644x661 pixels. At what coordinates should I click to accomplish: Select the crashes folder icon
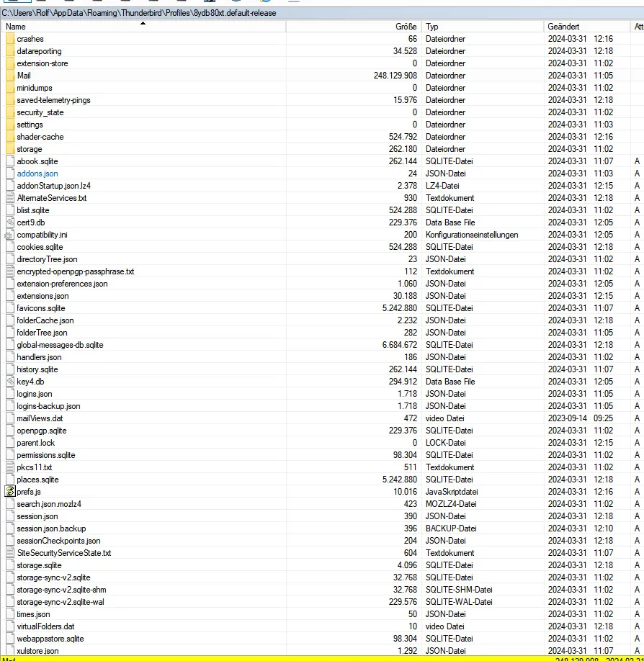pyautogui.click(x=10, y=39)
